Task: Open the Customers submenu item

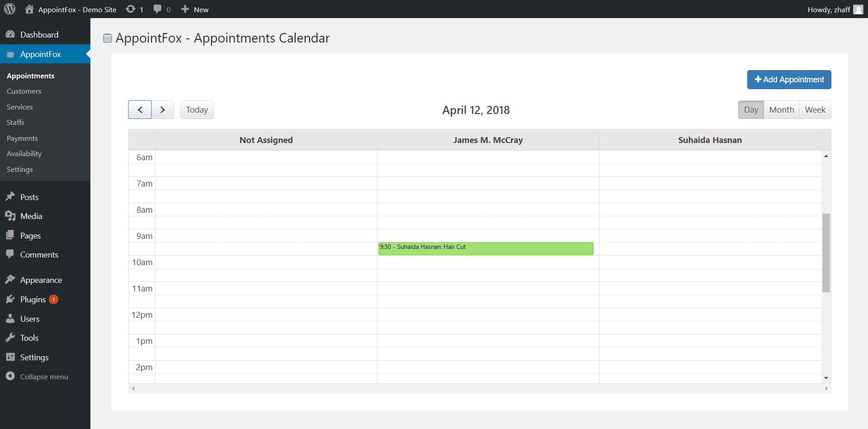Action: click(x=24, y=91)
